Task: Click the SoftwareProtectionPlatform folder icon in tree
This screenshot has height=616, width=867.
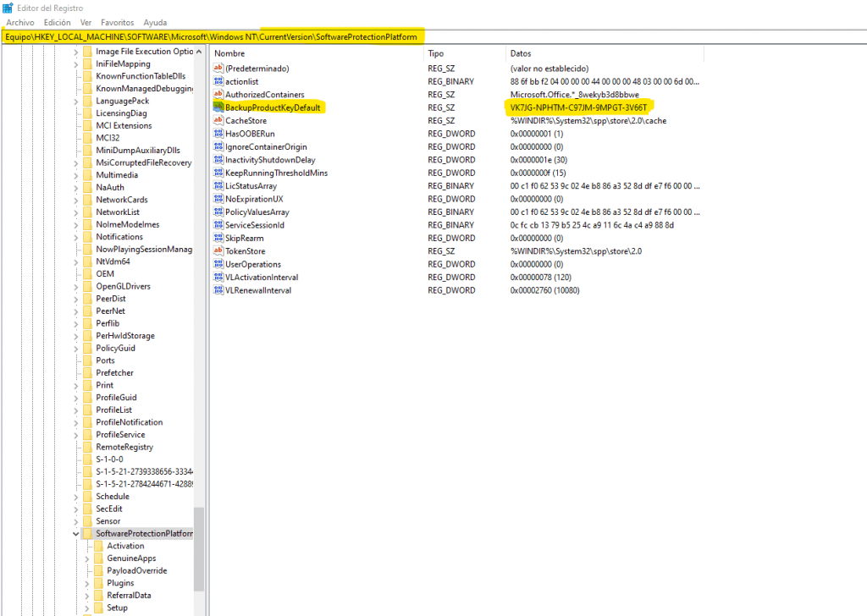Action: click(87, 534)
